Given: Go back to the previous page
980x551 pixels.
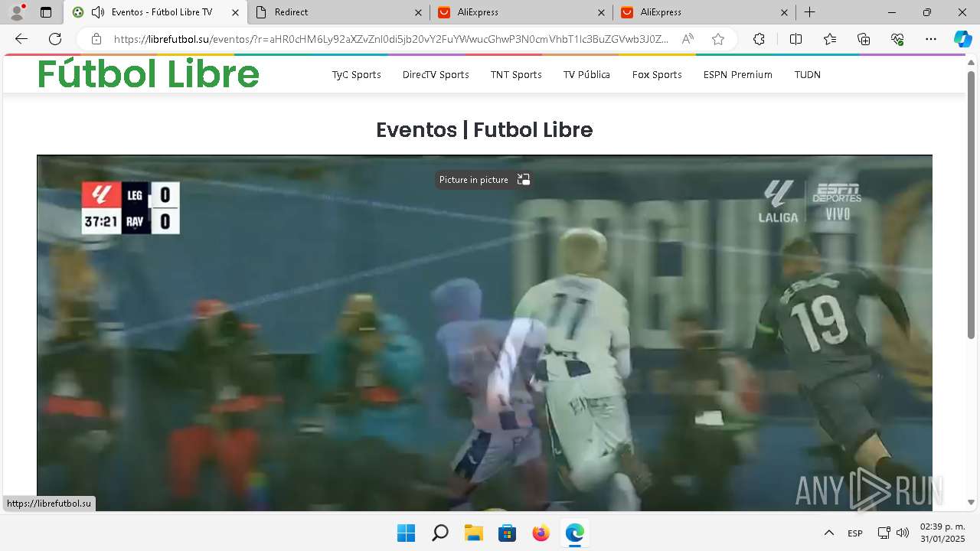Looking at the screenshot, I should (x=21, y=39).
